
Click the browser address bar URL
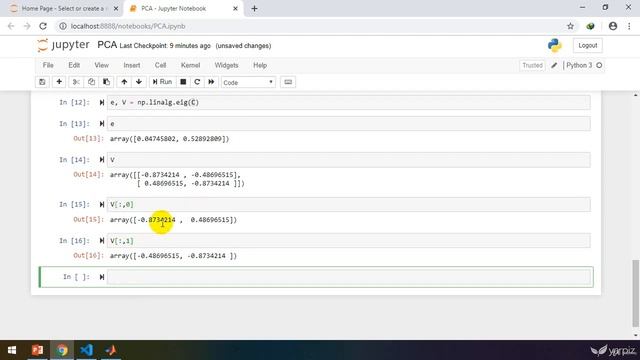pyautogui.click(x=128, y=26)
